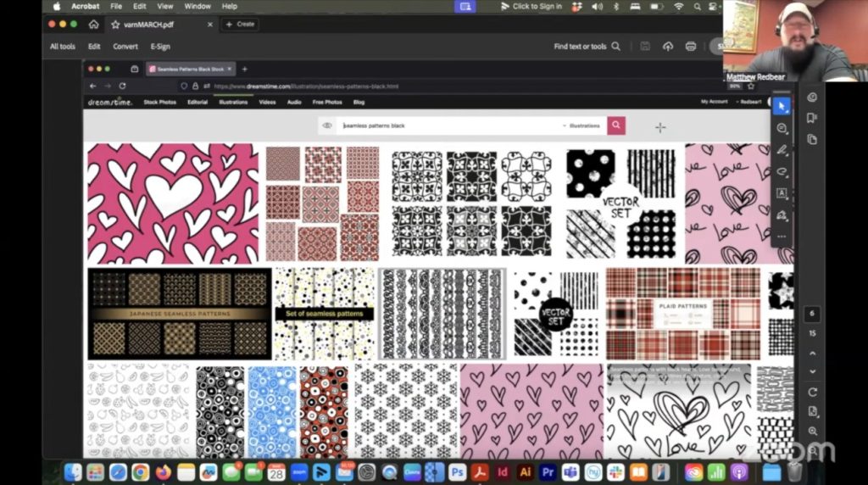Reload the page in the browser toolbar
This screenshot has width=868, height=485.
click(x=122, y=86)
